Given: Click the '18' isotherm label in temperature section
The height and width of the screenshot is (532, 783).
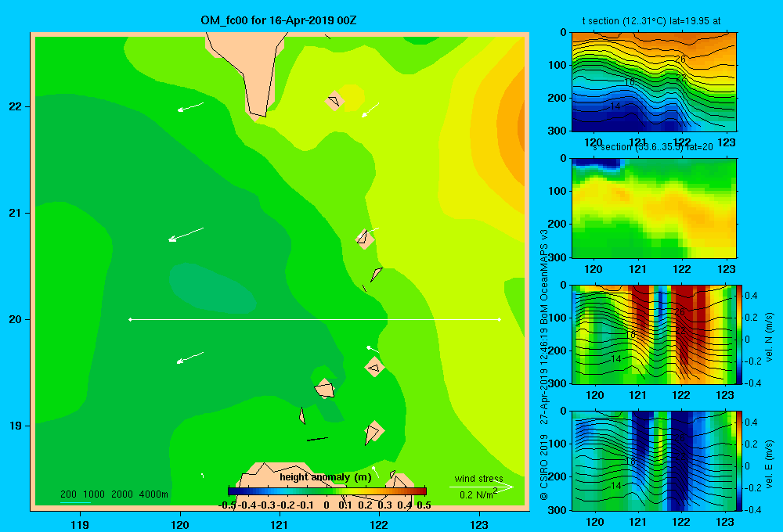Looking at the screenshot, I should pos(630,82).
